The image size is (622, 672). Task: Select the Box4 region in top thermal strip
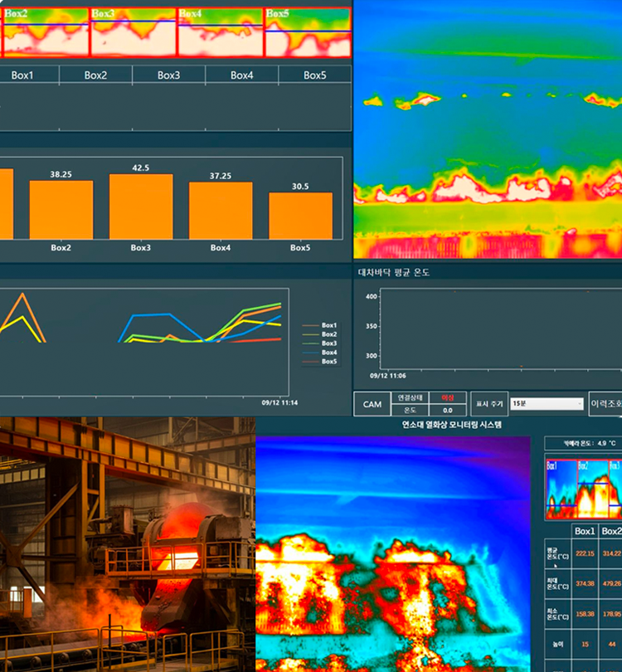coord(221,33)
